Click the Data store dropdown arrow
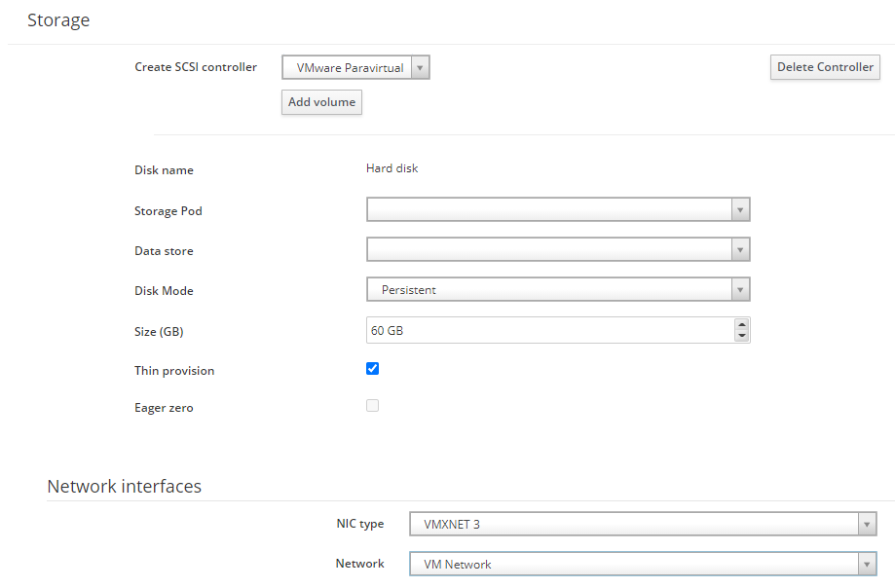 pyautogui.click(x=740, y=250)
